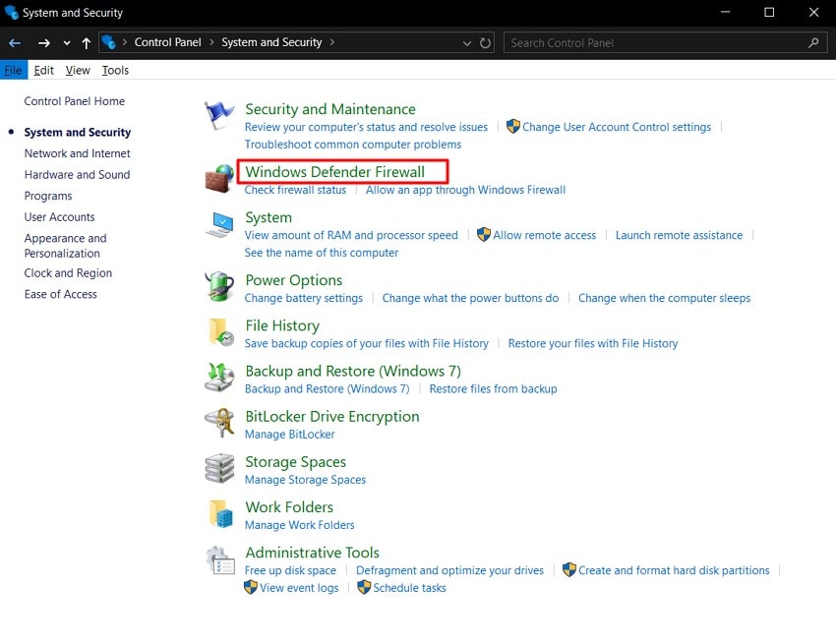Click the Administrative Tools gear icon

220,559
